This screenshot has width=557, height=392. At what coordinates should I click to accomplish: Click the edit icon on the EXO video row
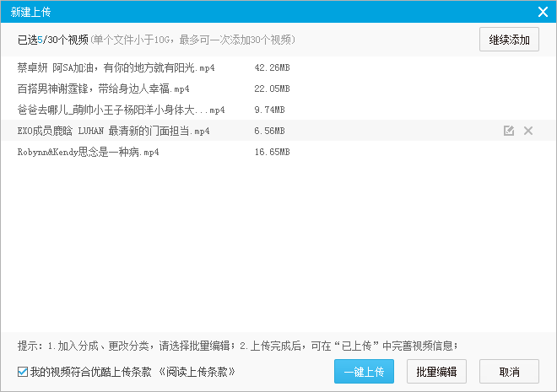[508, 131]
